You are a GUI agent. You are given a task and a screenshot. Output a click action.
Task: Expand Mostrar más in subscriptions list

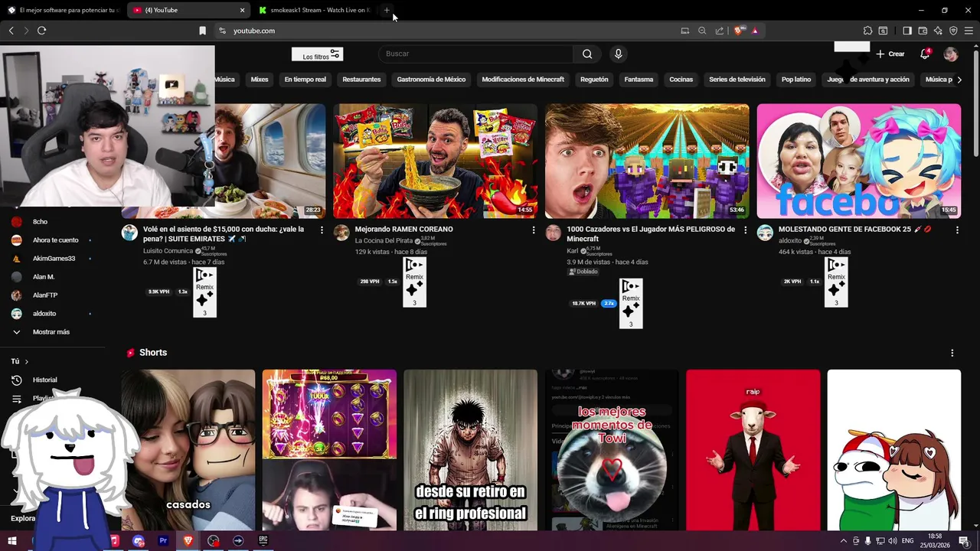click(x=51, y=332)
